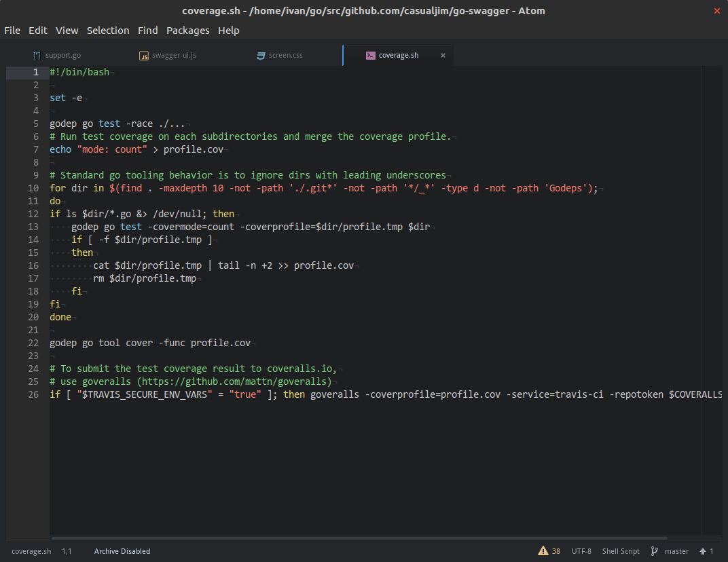Open the master branch selector
This screenshot has height=562, width=728.
click(676, 551)
